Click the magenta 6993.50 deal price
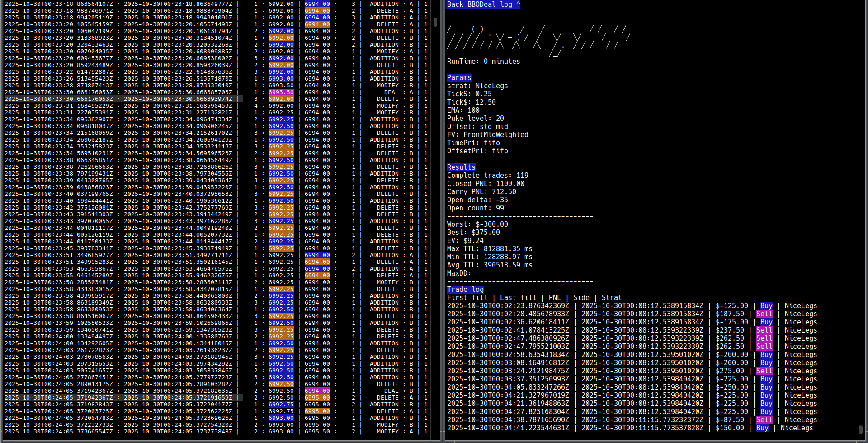The height and width of the screenshot is (443, 868). (x=281, y=92)
